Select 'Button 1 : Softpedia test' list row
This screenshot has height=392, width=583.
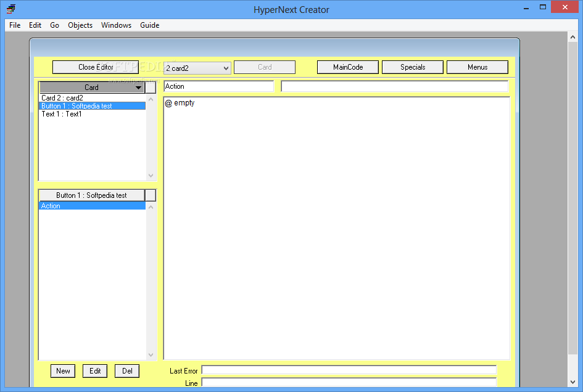[92, 106]
